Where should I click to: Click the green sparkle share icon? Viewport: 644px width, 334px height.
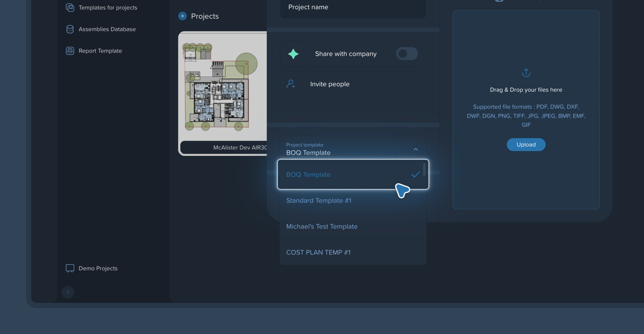point(293,54)
